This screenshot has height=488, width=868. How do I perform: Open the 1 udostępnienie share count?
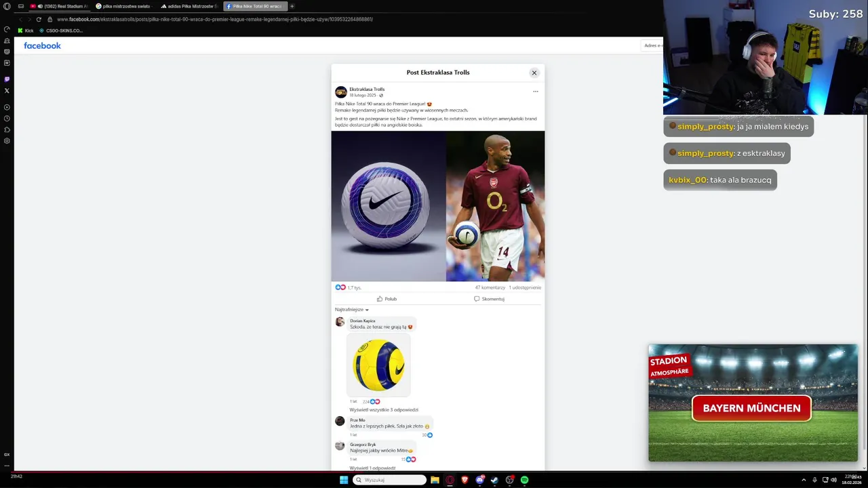click(525, 287)
